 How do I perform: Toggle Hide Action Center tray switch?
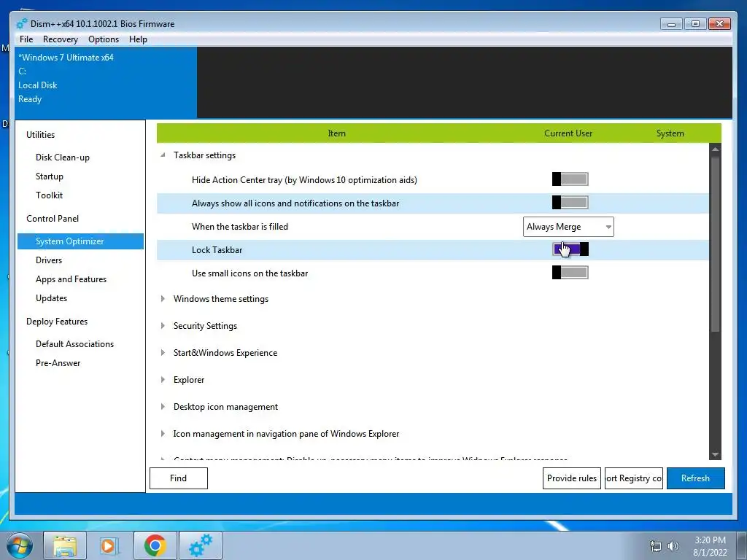click(570, 179)
